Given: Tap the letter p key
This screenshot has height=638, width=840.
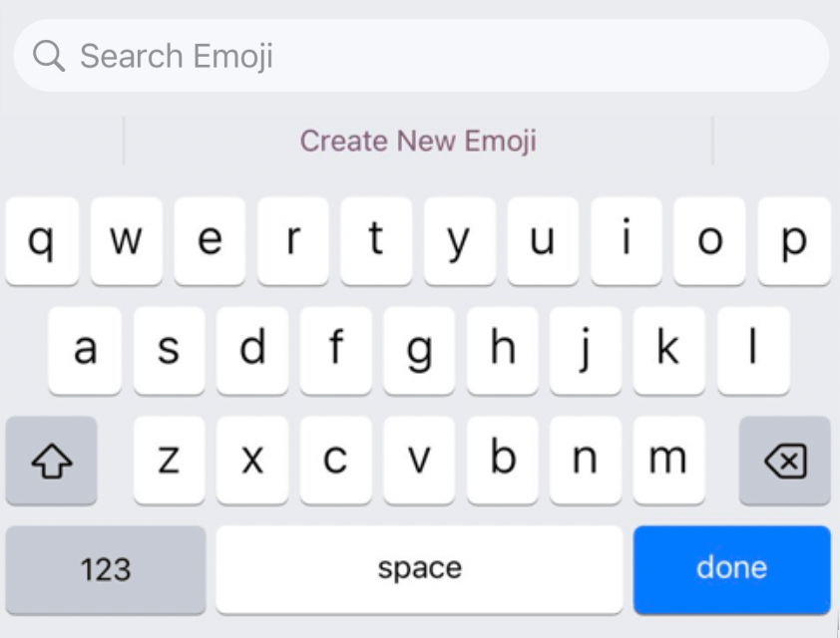Looking at the screenshot, I should point(794,241).
